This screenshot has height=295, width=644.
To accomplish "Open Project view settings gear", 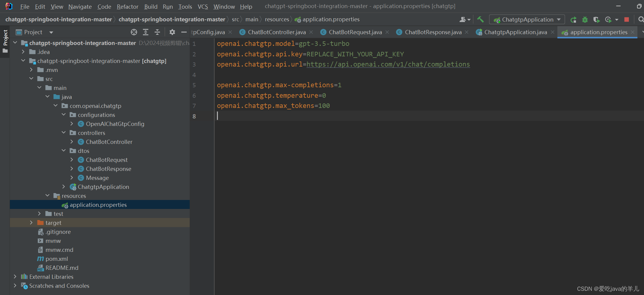I will tap(172, 32).
